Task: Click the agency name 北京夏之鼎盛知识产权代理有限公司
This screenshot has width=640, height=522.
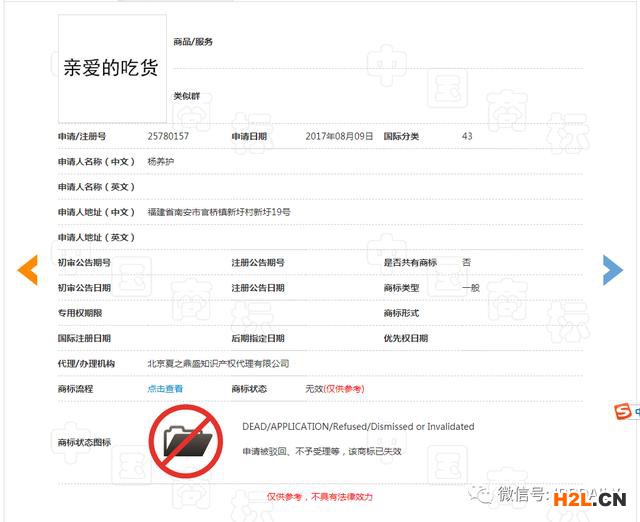Action: (218, 364)
